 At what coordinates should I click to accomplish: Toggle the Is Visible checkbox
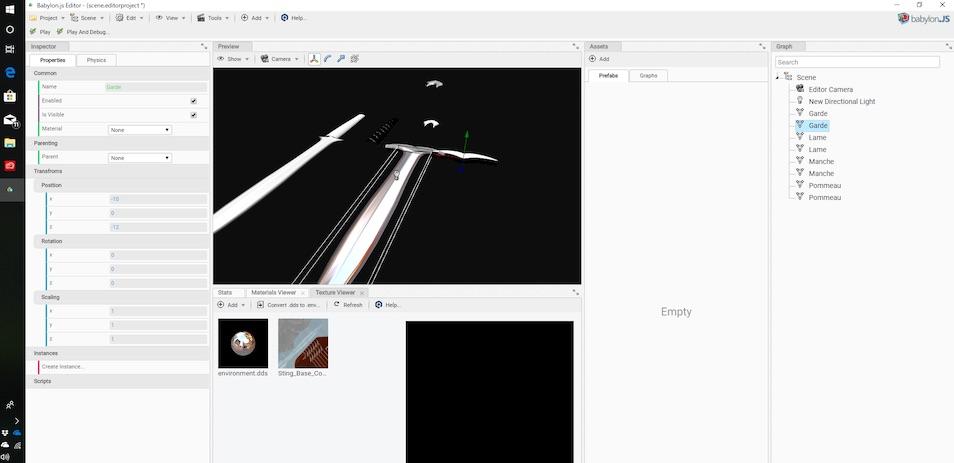(x=193, y=115)
